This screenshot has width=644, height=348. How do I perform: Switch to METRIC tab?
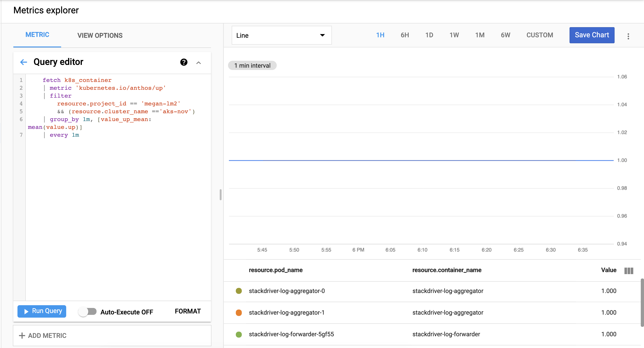tap(37, 35)
